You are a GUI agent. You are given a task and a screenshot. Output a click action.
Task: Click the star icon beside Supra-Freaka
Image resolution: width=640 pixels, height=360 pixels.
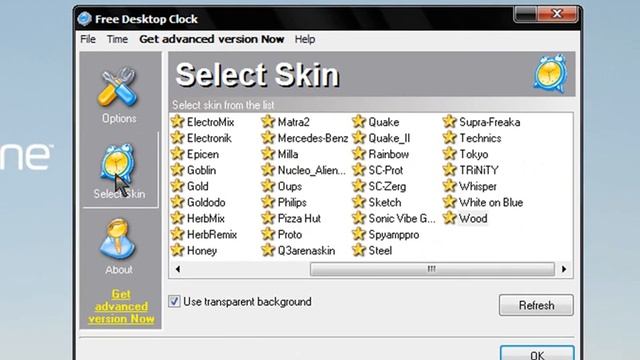449,122
